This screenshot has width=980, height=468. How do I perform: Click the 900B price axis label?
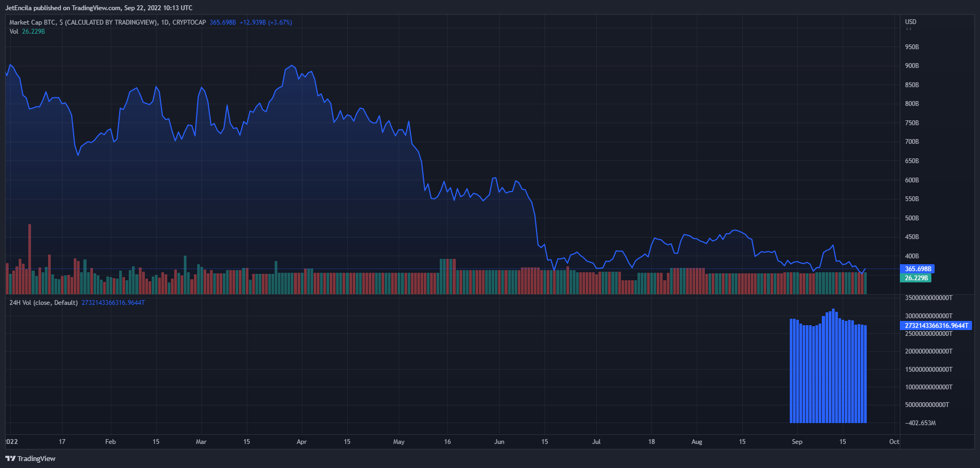tap(912, 66)
